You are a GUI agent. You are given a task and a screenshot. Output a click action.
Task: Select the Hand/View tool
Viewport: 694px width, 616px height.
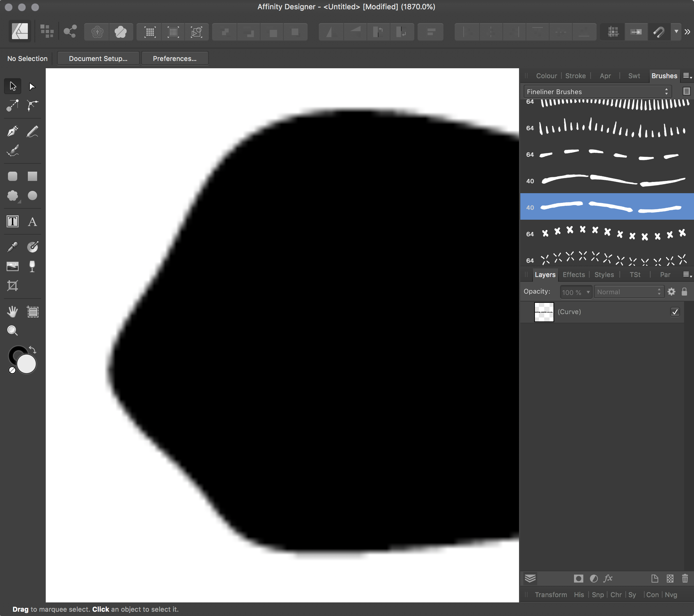click(x=12, y=311)
